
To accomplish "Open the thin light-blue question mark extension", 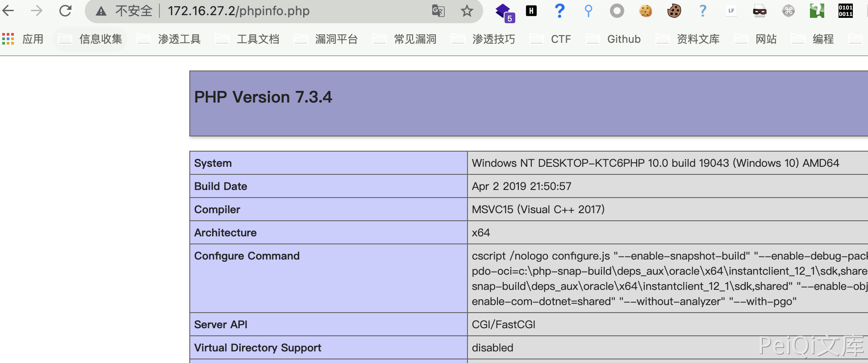I will (703, 11).
